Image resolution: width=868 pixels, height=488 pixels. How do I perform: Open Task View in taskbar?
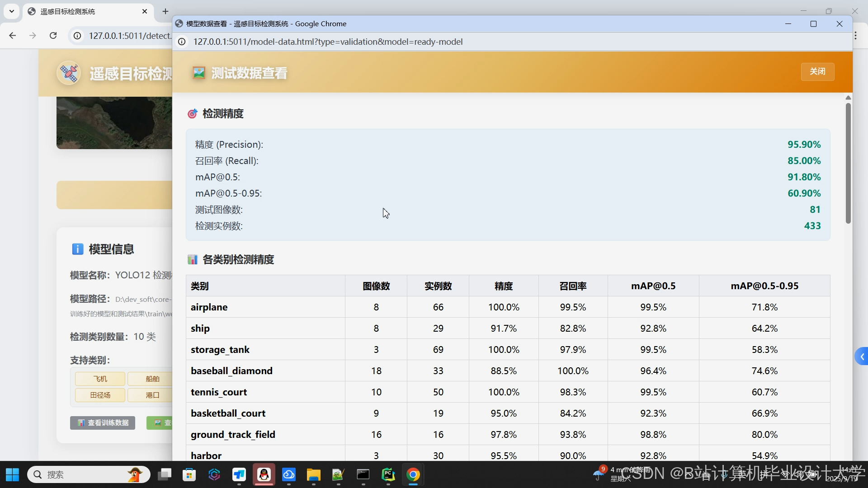click(x=165, y=474)
